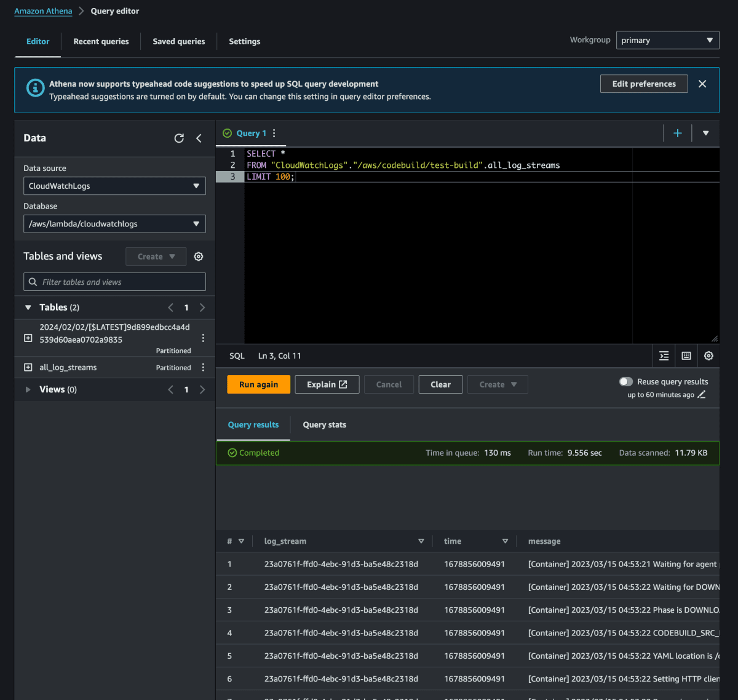Open the Query stats tab

pyautogui.click(x=324, y=425)
